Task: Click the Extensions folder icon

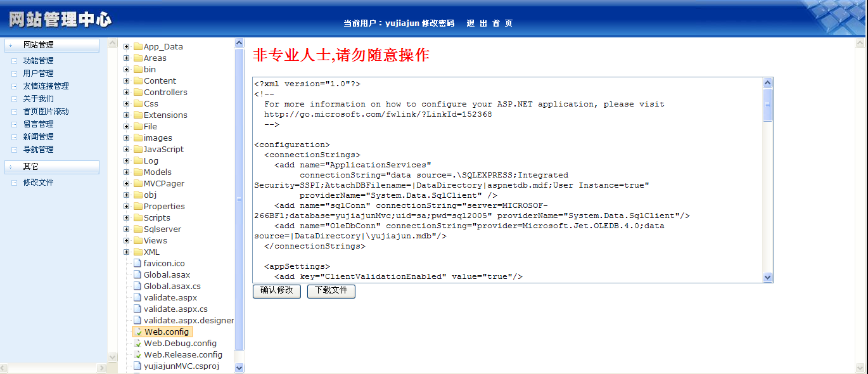Action: click(x=137, y=115)
